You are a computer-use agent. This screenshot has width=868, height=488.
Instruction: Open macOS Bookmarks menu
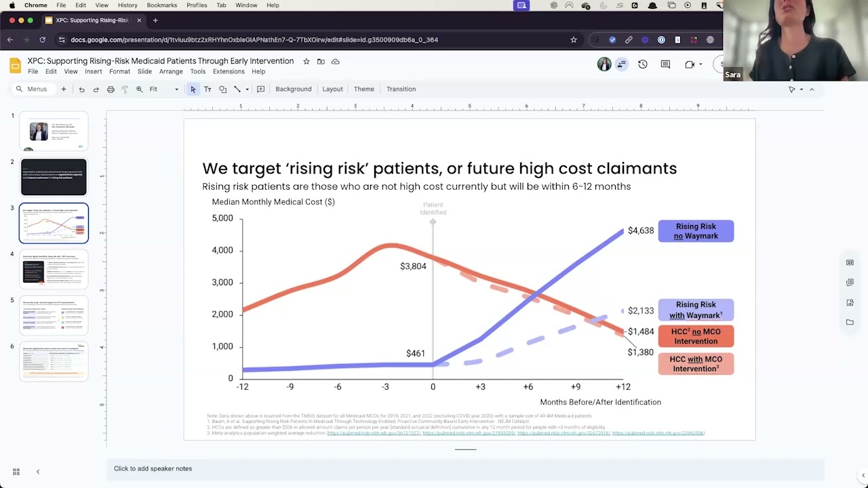pos(162,5)
